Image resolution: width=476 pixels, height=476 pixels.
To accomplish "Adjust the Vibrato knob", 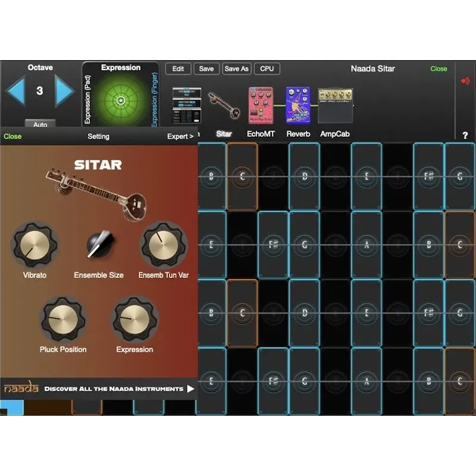I will click(35, 245).
